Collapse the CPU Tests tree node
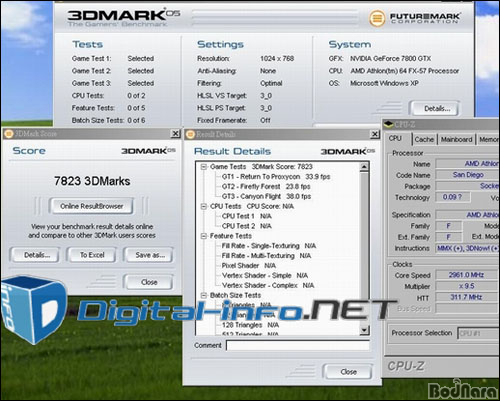The width and height of the screenshot is (500, 401). (x=203, y=206)
